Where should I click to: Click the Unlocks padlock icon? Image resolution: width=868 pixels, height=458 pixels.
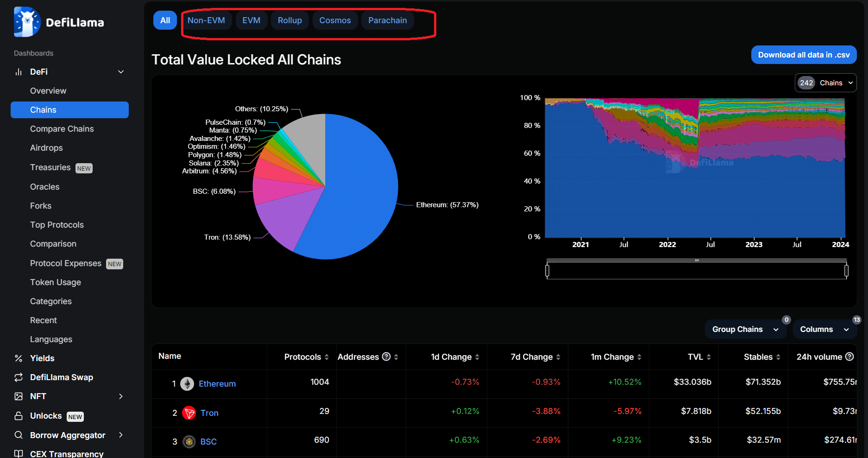click(19, 416)
